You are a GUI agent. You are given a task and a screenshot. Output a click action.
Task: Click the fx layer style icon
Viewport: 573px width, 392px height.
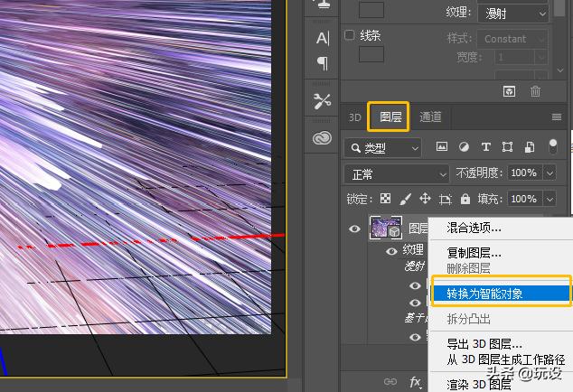[415, 382]
